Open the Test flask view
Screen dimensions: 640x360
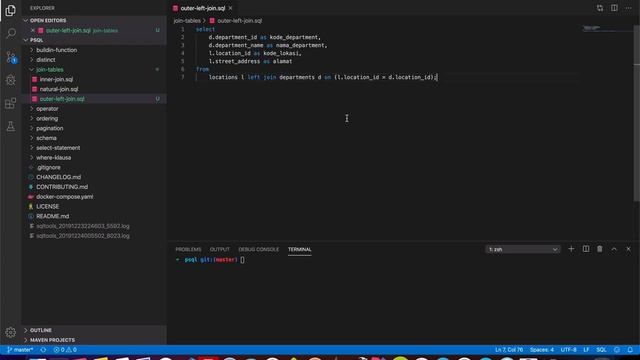(x=11, y=127)
